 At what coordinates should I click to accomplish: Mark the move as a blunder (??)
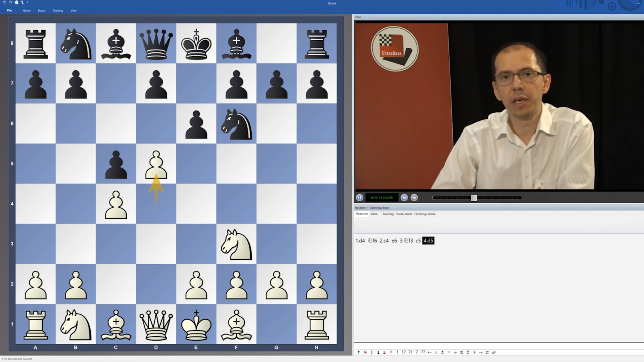pos(423,352)
